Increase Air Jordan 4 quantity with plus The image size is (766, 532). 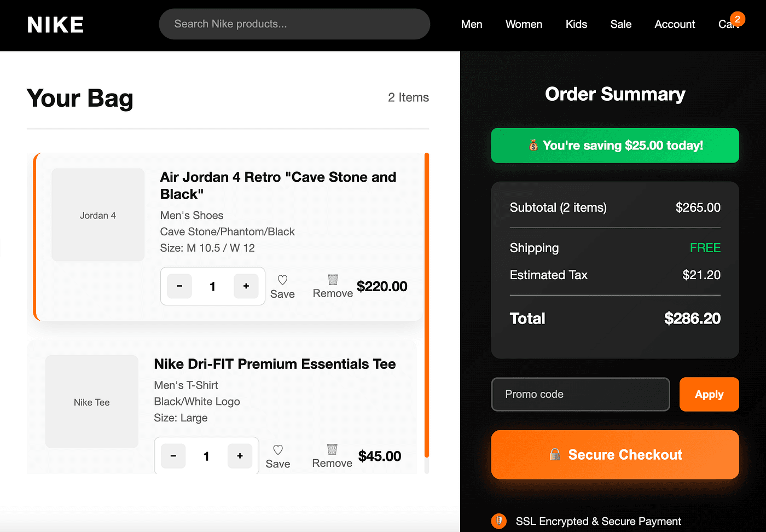tap(246, 286)
